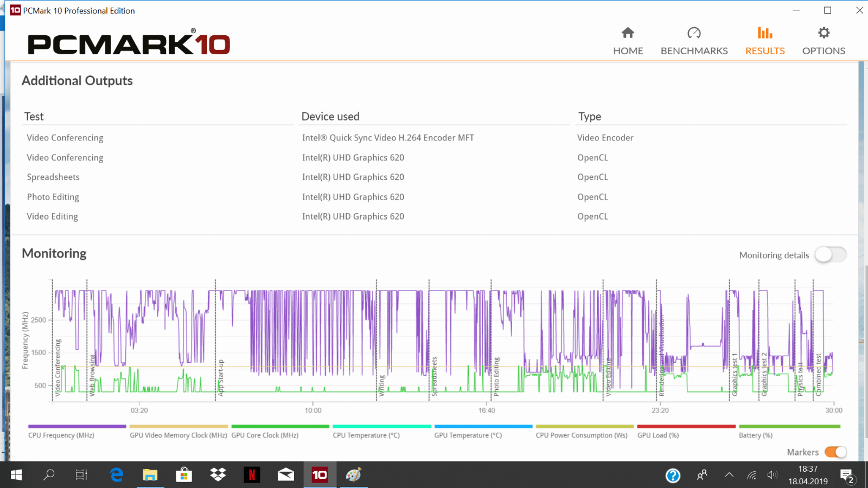This screenshot has width=868, height=488.
Task: Open the clock showing 18:37
Action: coord(808,475)
